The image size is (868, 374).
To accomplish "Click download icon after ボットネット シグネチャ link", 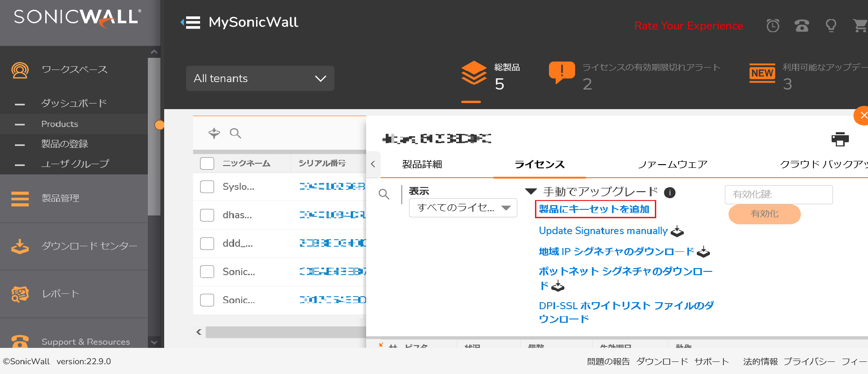I will (558, 286).
